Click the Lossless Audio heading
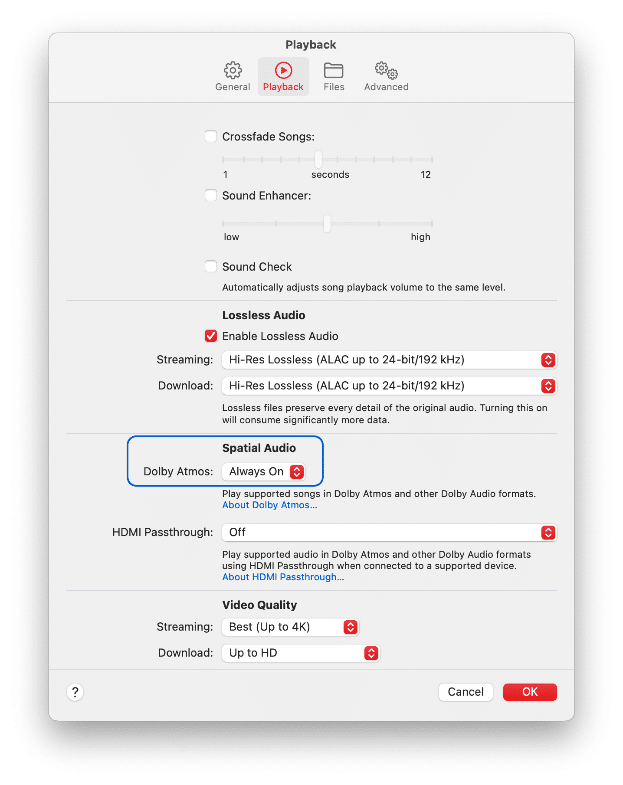623x785 pixels. tap(263, 315)
